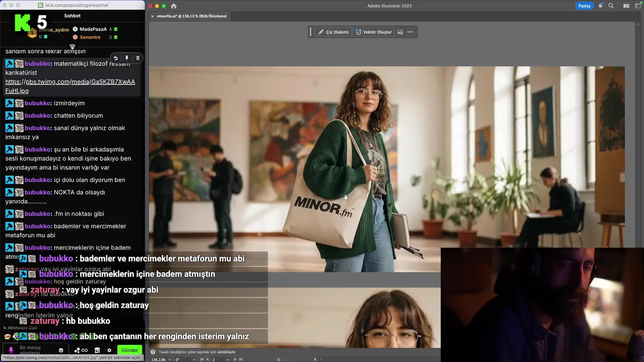Click the bubukko username on chatten biliyorum message
644x362 pixels.
(x=38, y=116)
